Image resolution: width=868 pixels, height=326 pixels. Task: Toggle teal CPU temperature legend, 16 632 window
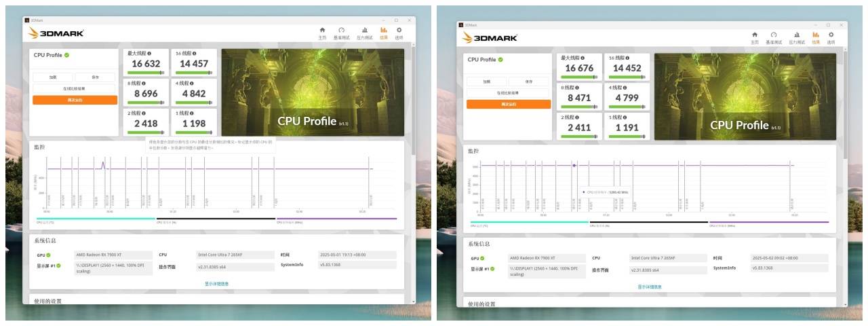pos(96,220)
